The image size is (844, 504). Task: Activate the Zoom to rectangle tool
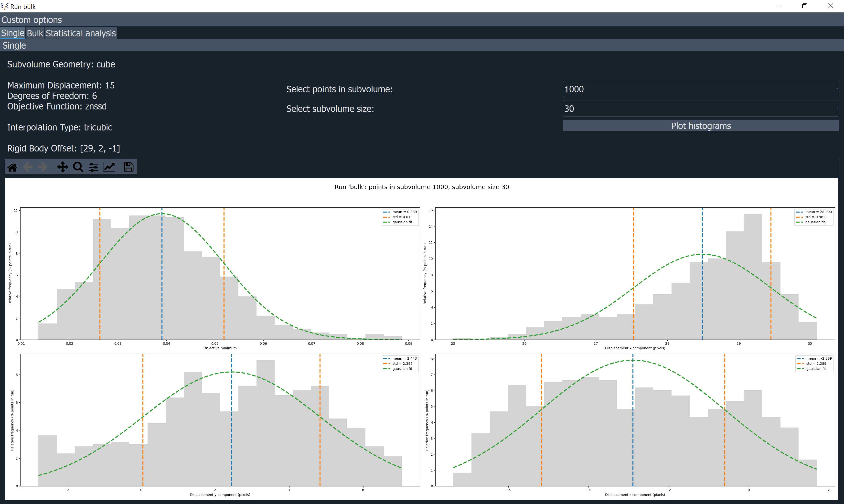coord(78,167)
